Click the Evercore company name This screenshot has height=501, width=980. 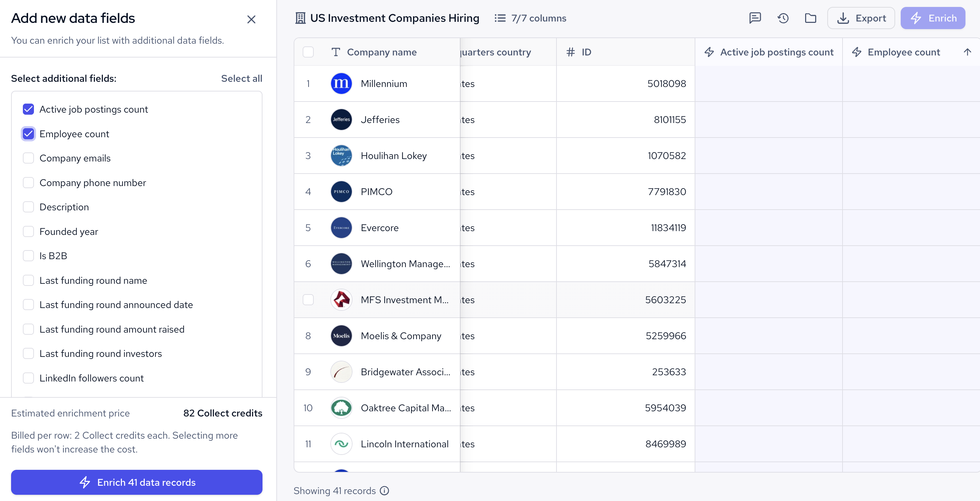[380, 228]
